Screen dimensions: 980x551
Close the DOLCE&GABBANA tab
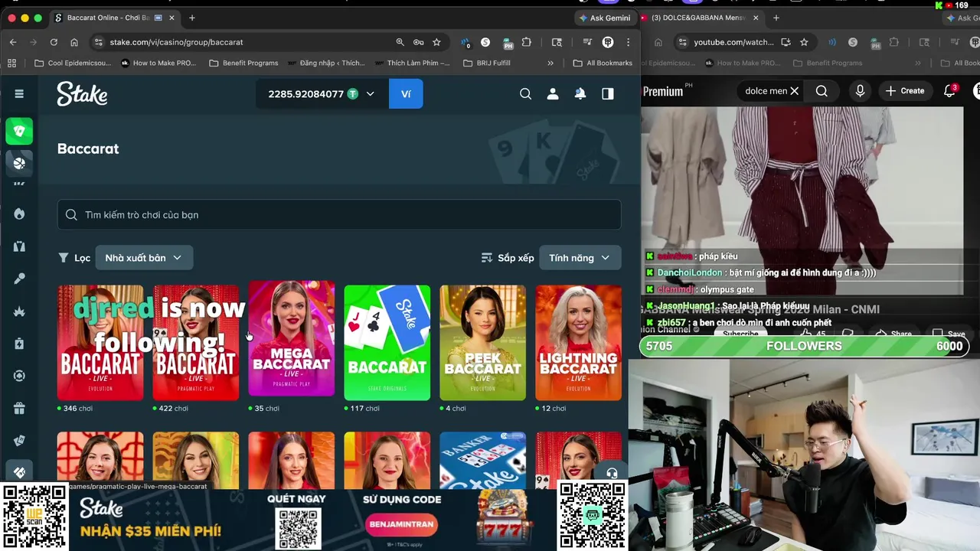tap(756, 18)
